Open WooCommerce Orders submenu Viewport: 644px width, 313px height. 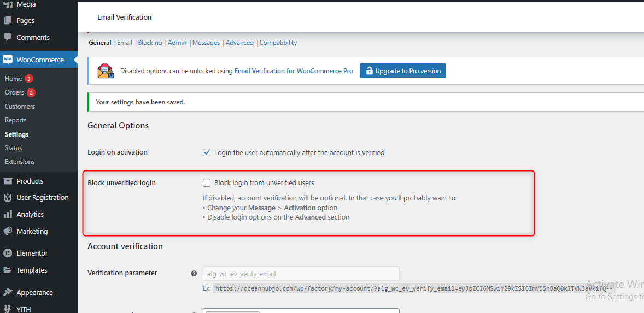pos(14,93)
